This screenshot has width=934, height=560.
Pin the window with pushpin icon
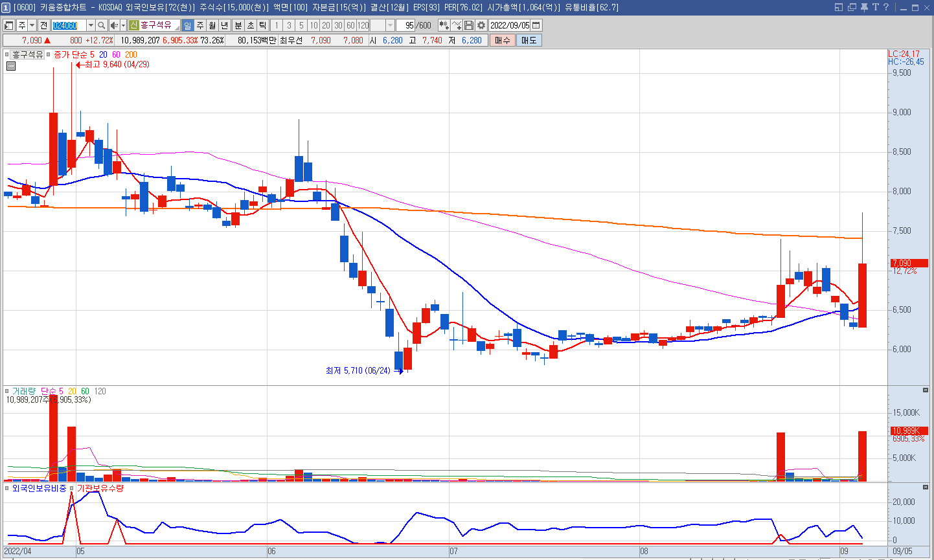pyautogui.click(x=864, y=7)
